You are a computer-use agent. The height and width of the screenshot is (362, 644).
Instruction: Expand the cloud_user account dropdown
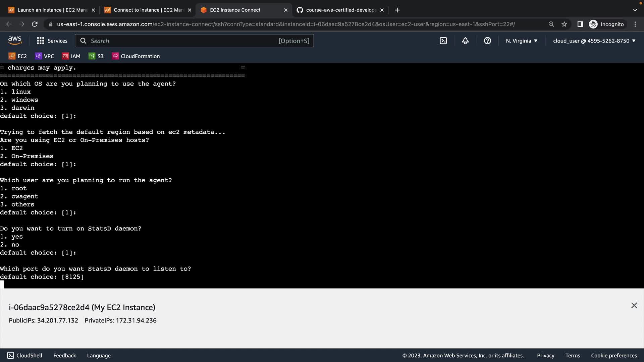(594, 41)
